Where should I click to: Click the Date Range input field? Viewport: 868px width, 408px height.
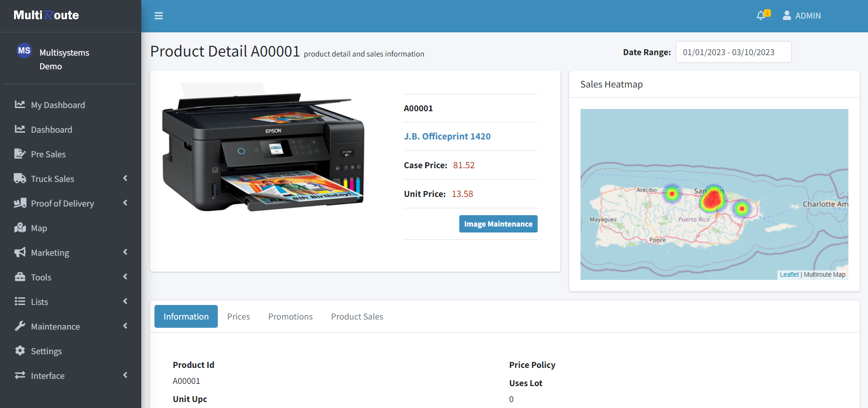point(733,52)
